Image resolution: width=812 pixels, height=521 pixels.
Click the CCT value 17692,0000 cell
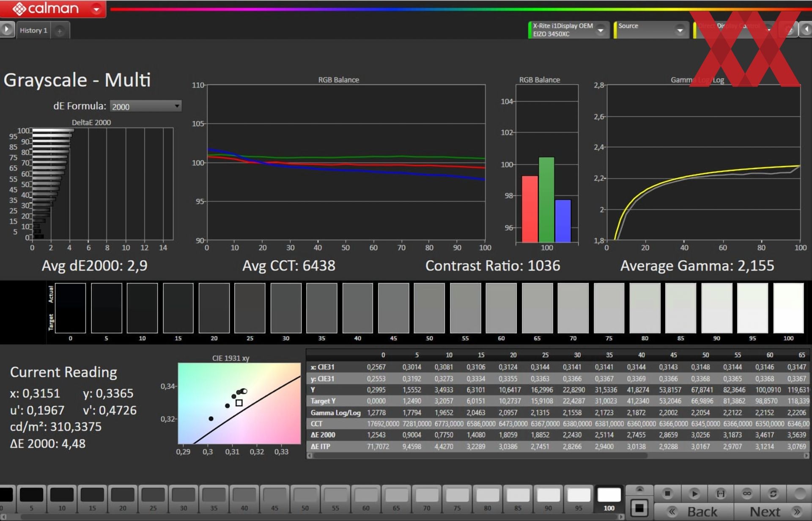[x=383, y=424]
